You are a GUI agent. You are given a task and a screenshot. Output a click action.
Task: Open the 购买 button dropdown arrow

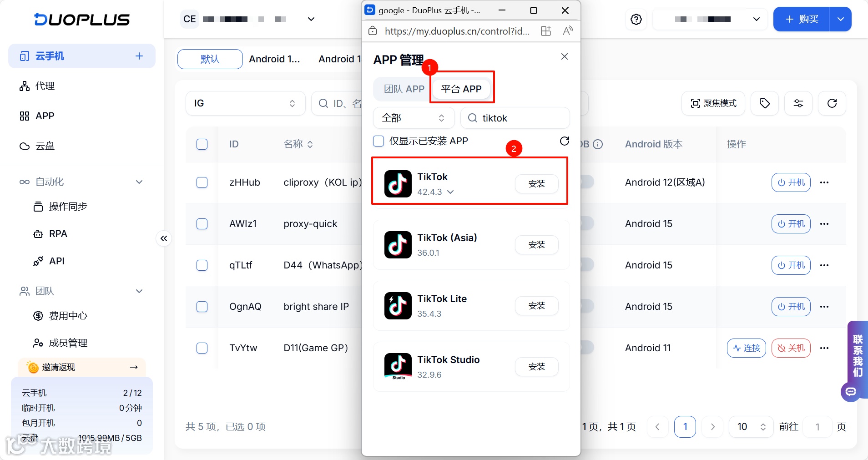coord(841,19)
